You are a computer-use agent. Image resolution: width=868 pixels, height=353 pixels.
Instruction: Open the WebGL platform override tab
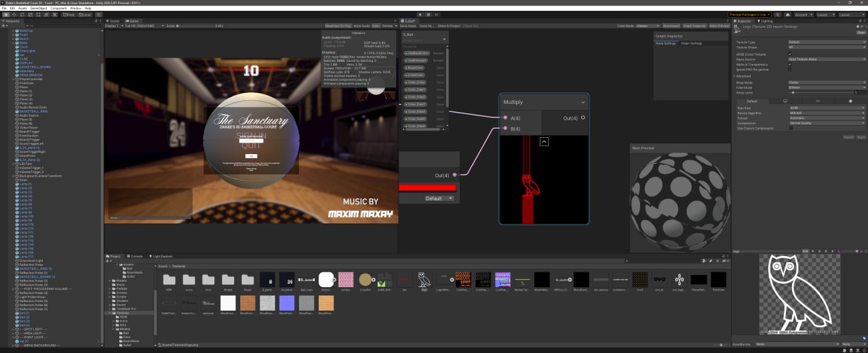[x=850, y=100]
